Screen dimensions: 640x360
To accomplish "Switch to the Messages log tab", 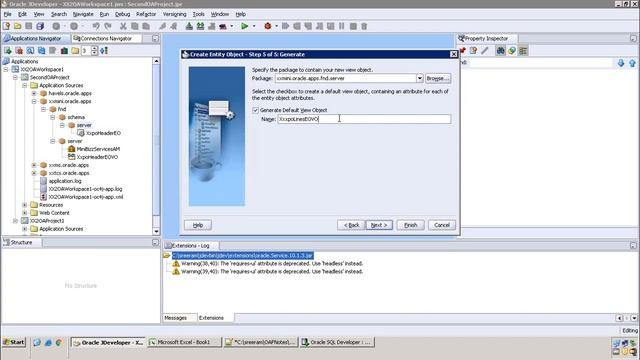I will click(176, 318).
